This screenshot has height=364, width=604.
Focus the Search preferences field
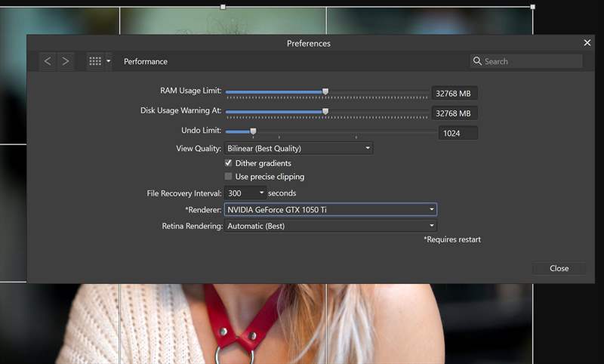click(526, 61)
